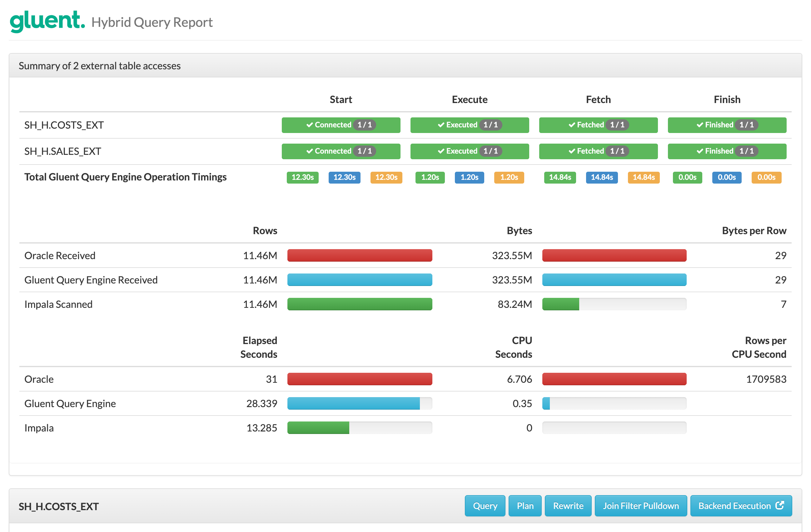Click the green 12.30s Start timing label
Viewport: 811px width, 532px height.
click(303, 177)
